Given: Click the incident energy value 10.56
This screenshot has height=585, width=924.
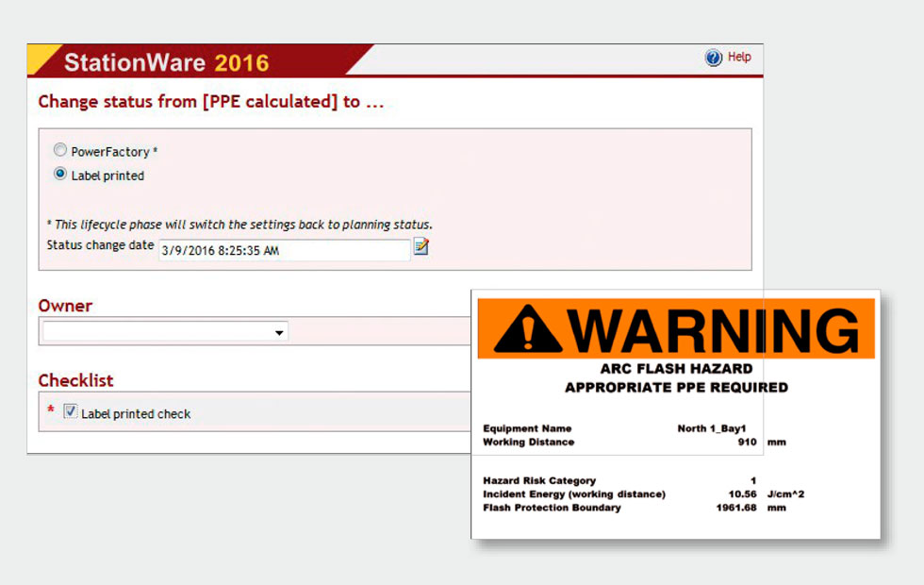Looking at the screenshot, I should pyautogui.click(x=743, y=494).
